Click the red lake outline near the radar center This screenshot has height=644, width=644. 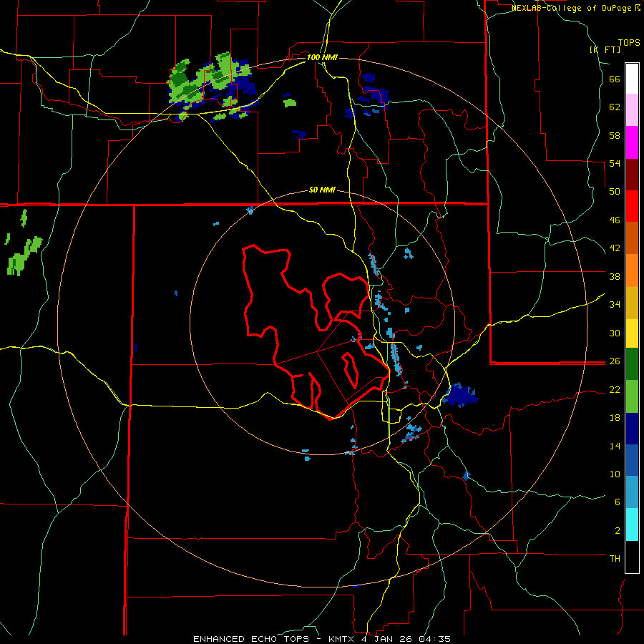tap(316, 331)
